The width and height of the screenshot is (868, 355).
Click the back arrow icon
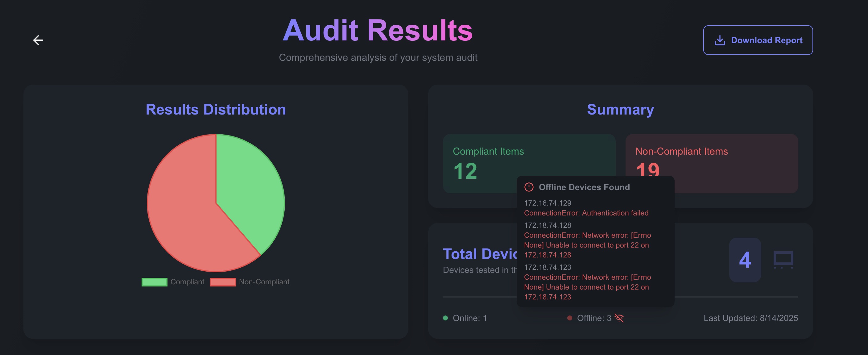[x=38, y=40]
